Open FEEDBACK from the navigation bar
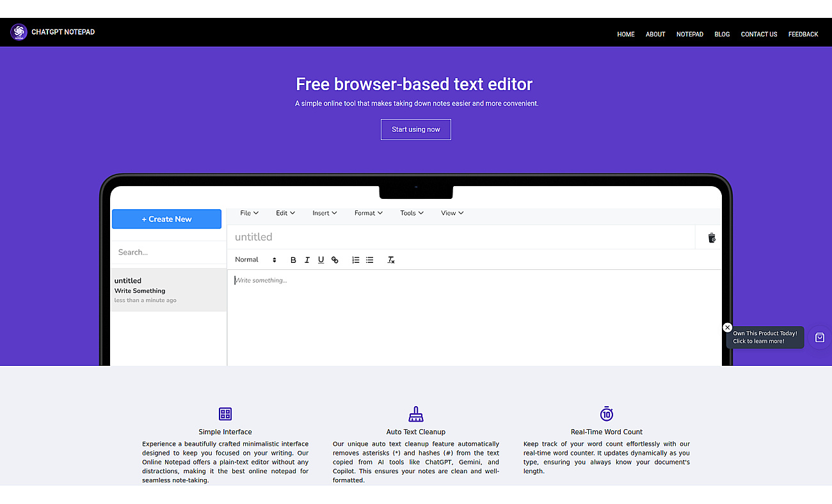The width and height of the screenshot is (832, 504). [x=803, y=35]
